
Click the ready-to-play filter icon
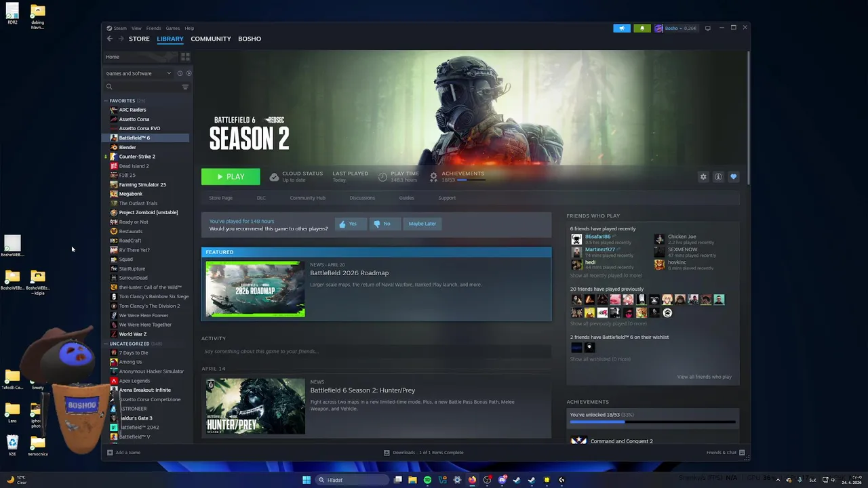(189, 73)
